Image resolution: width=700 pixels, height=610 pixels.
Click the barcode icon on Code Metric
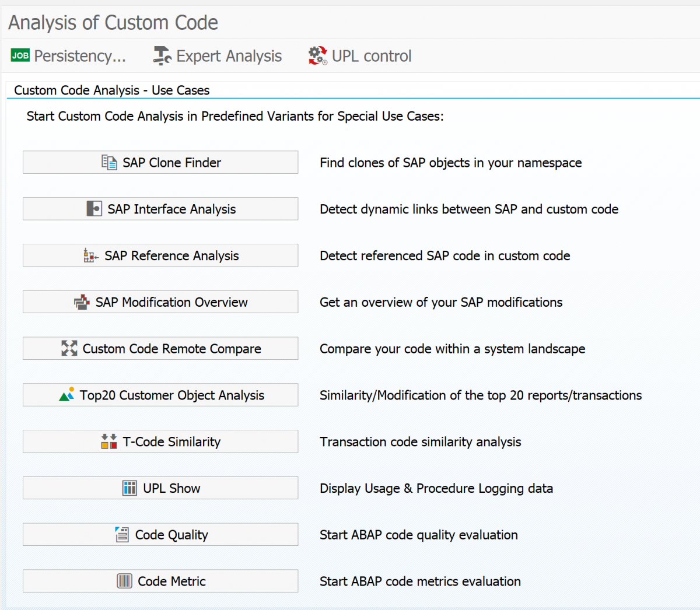tap(125, 581)
